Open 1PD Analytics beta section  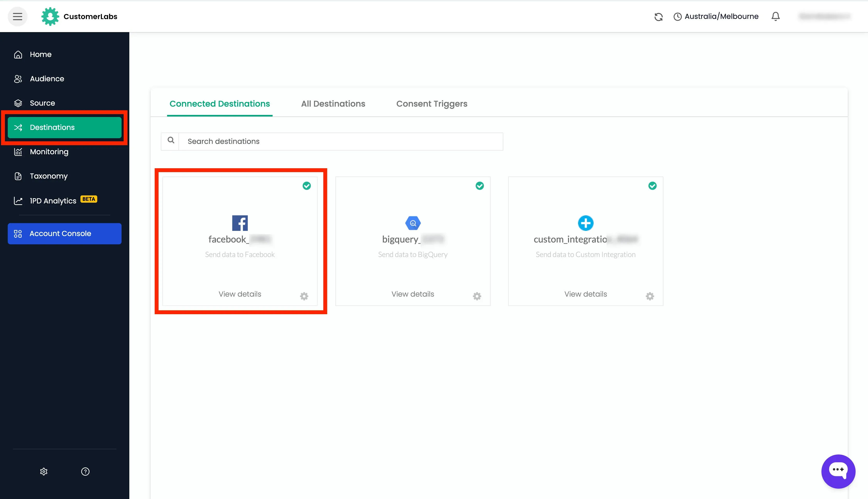(64, 201)
